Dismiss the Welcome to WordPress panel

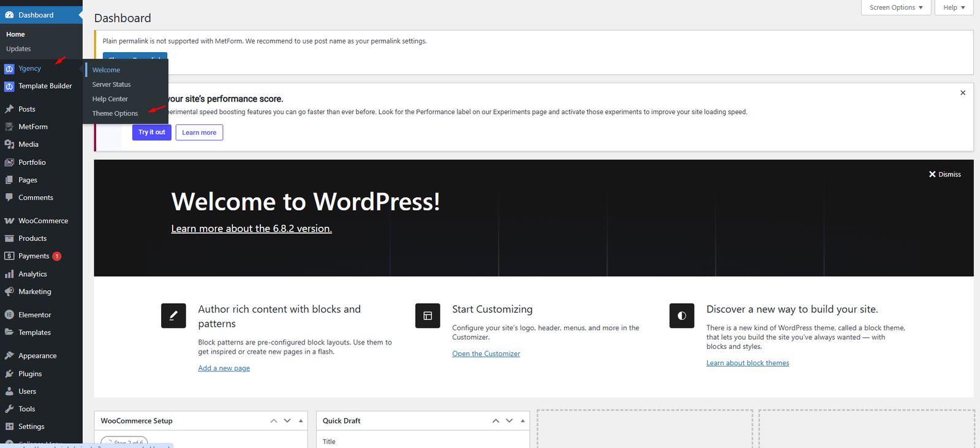(x=944, y=175)
